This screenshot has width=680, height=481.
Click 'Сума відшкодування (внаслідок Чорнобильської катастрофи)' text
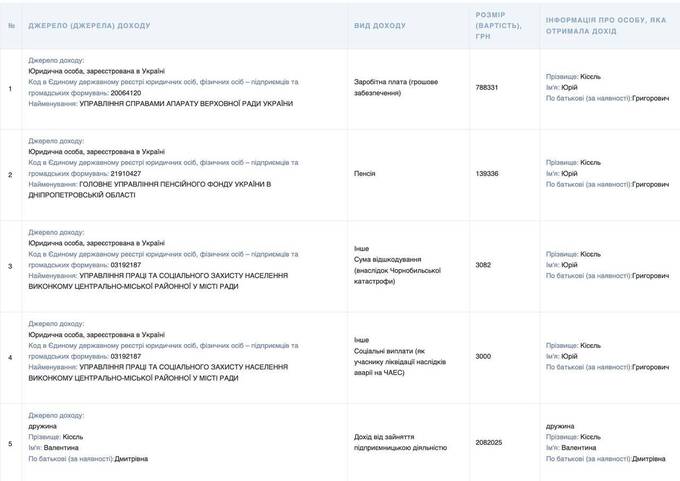(x=397, y=270)
